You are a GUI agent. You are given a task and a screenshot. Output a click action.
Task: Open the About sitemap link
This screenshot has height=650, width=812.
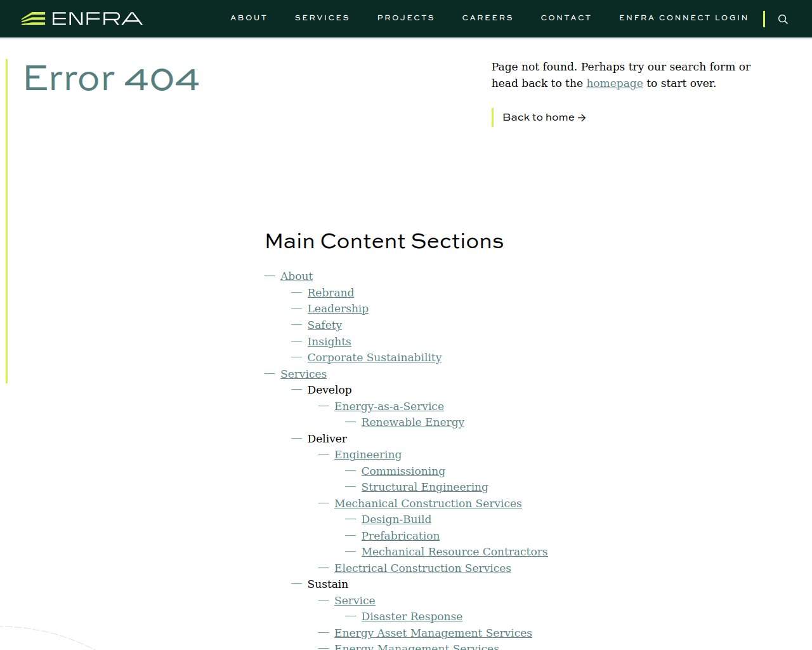tap(296, 276)
